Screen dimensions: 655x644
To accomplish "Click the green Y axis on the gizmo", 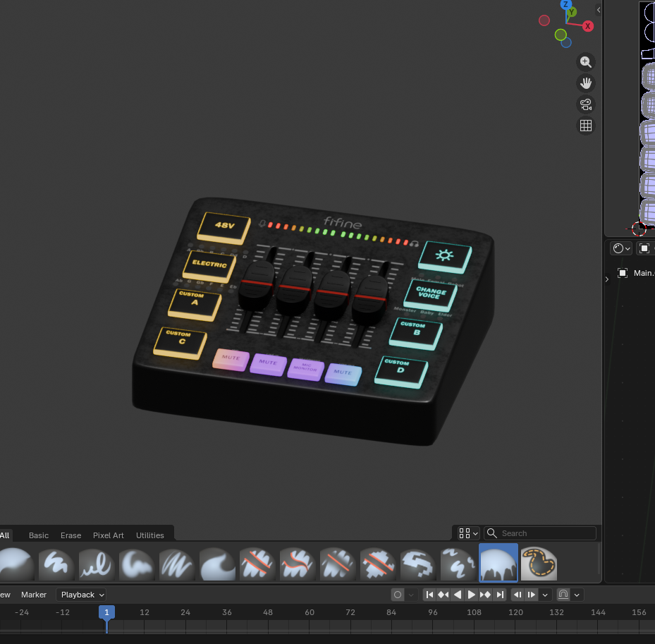I will point(572,12).
